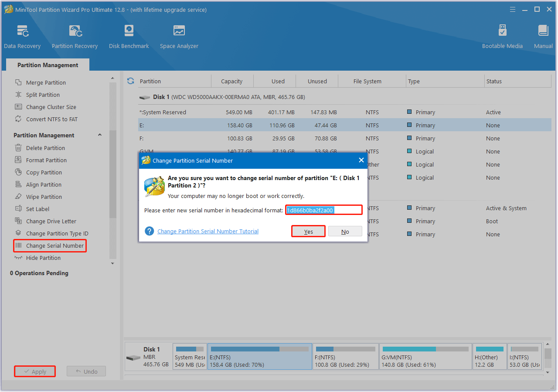Image resolution: width=558 pixels, height=392 pixels.
Task: Open Change Drive Letter action
Action: pyautogui.click(x=51, y=221)
